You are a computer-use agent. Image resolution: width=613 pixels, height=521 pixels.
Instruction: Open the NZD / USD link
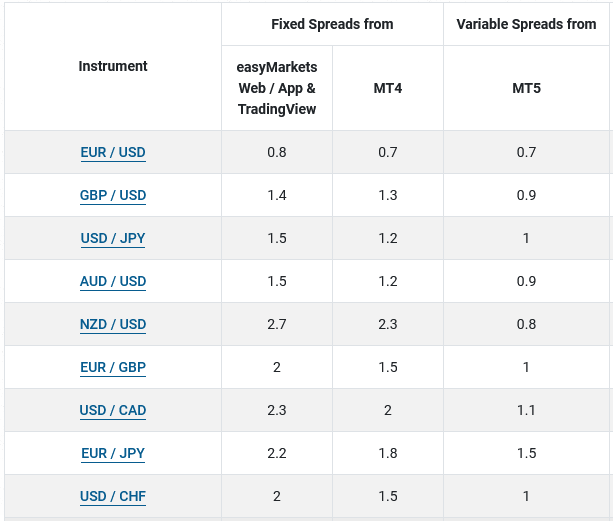[113, 325]
